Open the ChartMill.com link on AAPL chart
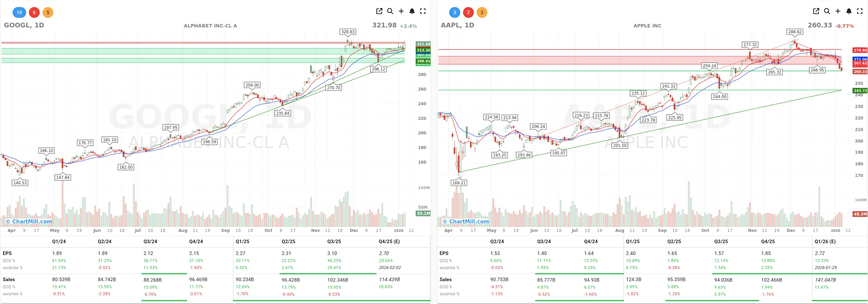The width and height of the screenshot is (868, 304). click(466, 221)
